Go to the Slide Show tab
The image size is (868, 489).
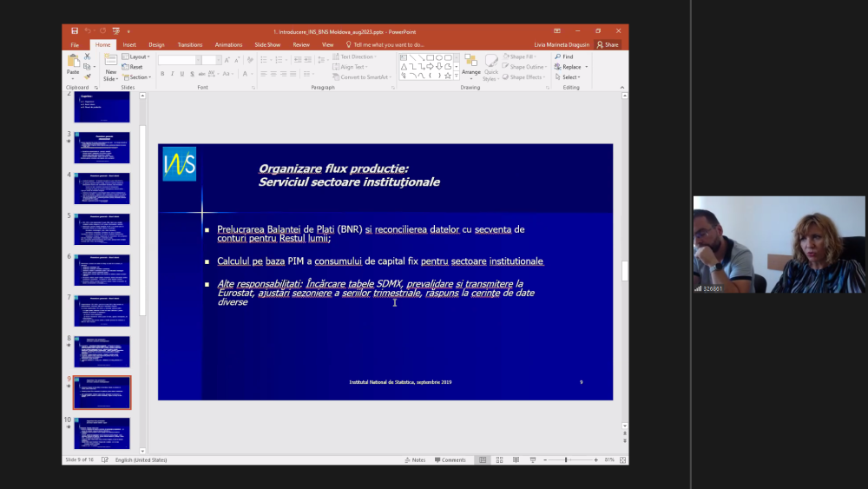[x=267, y=45]
